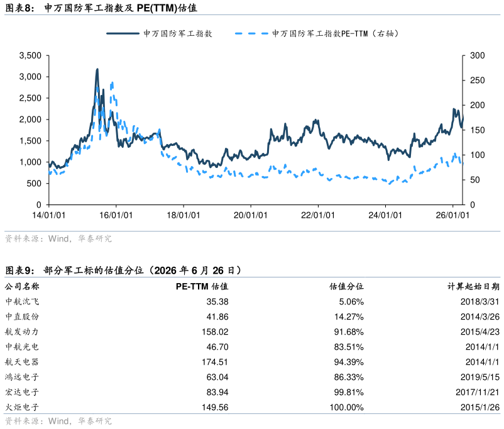Click the 图表9 table title
Viewport: 504px width, 429px height.
(x=123, y=270)
